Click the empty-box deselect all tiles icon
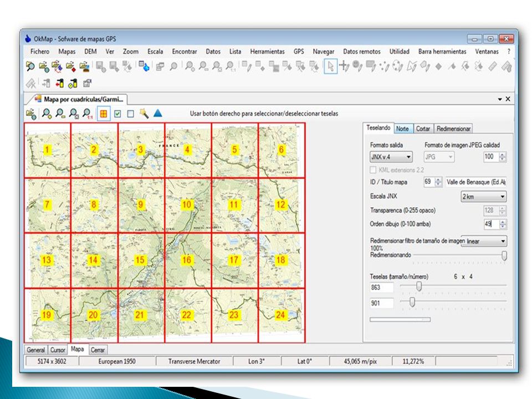Screen dimensions: 532x399 [131, 114]
